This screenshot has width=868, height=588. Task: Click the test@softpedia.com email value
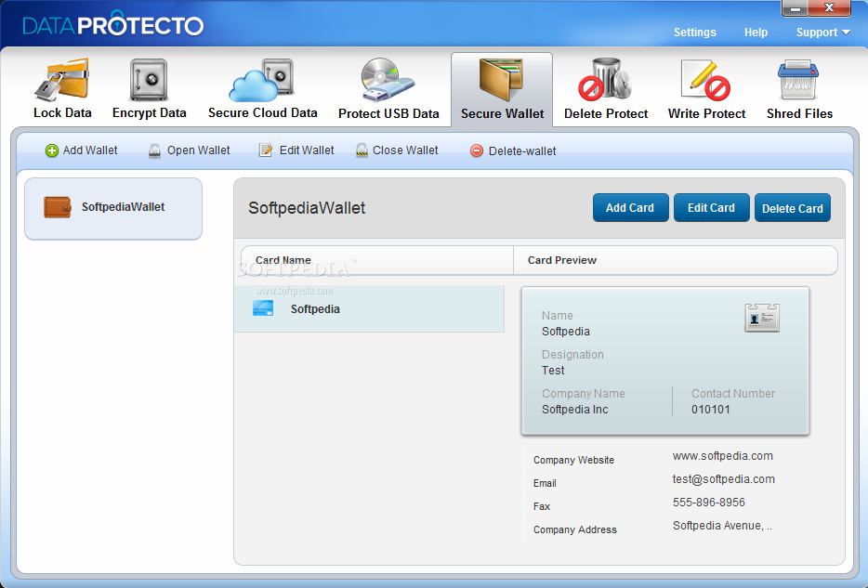[x=724, y=479]
